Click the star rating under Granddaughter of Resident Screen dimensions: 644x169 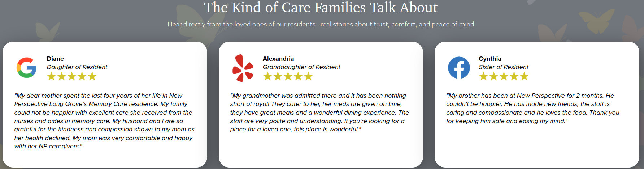coord(288,76)
